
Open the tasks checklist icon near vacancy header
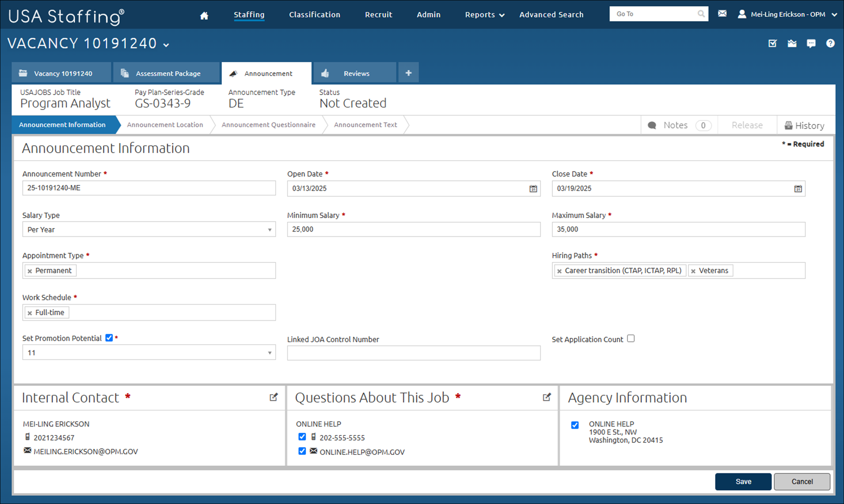[x=772, y=43]
